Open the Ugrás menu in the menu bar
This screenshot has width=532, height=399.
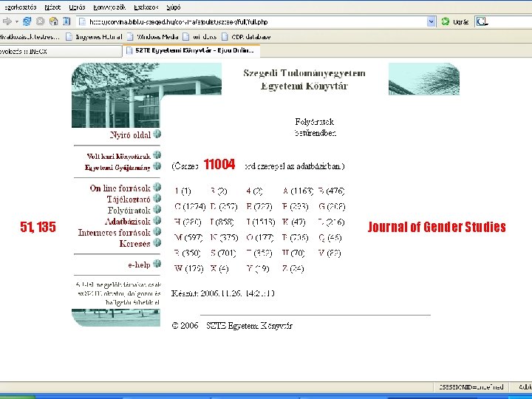(x=77, y=7)
